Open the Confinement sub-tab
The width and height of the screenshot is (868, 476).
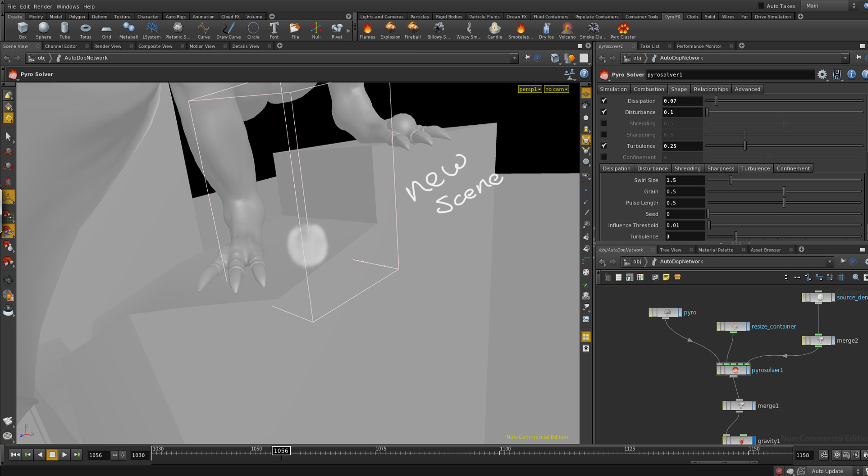point(793,168)
